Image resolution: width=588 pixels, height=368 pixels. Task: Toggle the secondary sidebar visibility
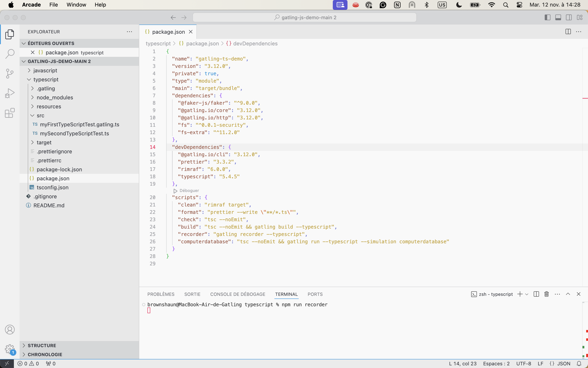pos(569,18)
